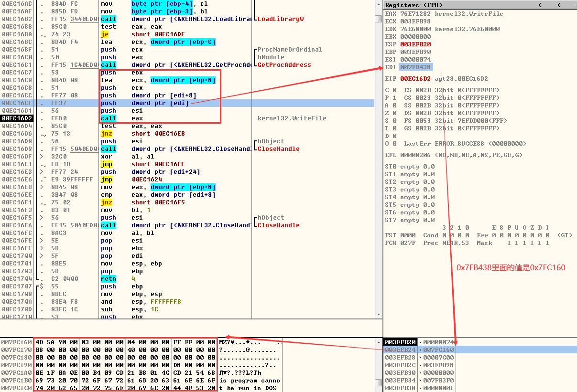The width and height of the screenshot is (577, 392).
Task: Toggle the T flag bit value
Action: 394,128
